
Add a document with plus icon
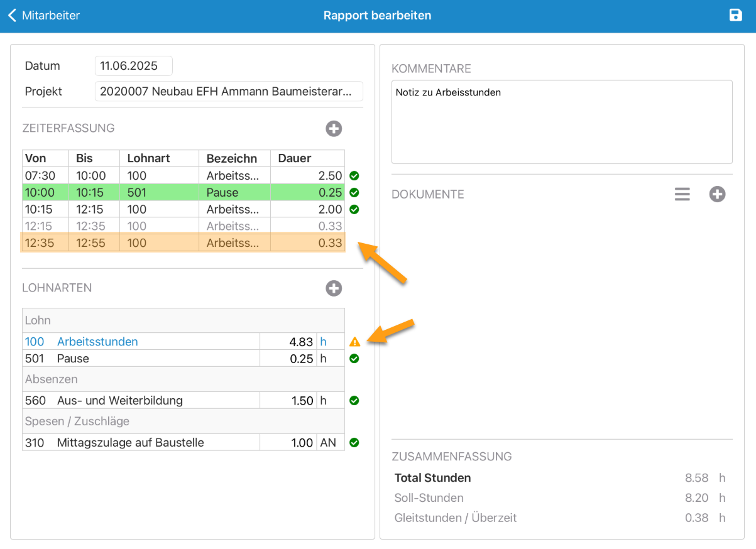pyautogui.click(x=717, y=195)
